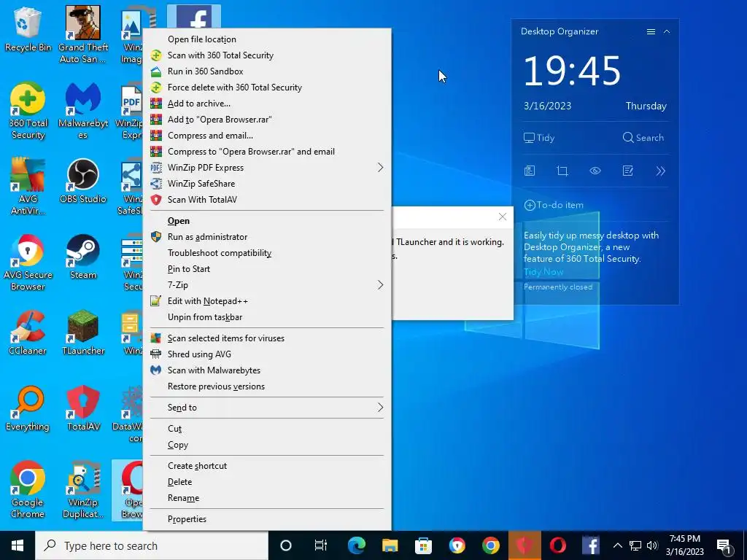Screen dimensions: 747x560
Task: Select Add to "Opera Browser.rar"
Action: [x=267, y=120]
